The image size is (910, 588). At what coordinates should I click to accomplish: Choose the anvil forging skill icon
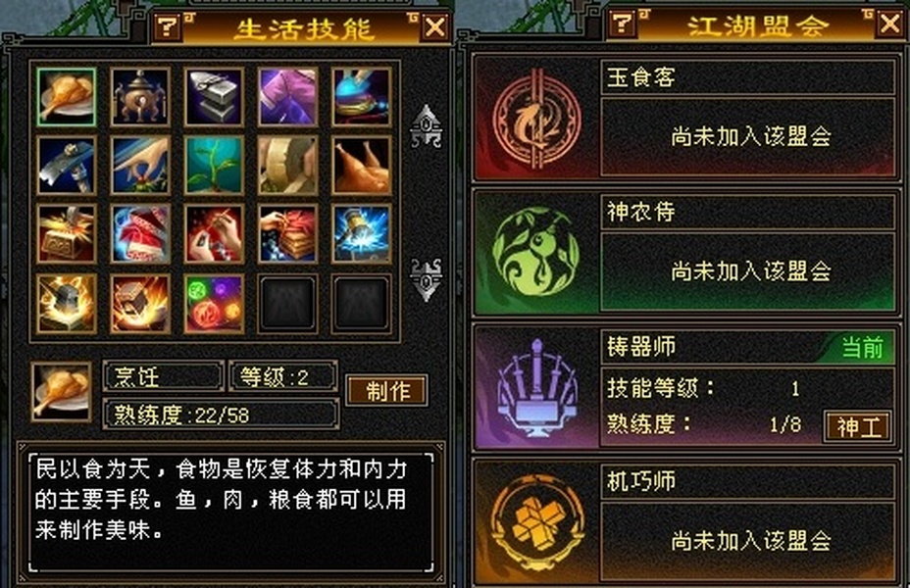(x=214, y=97)
